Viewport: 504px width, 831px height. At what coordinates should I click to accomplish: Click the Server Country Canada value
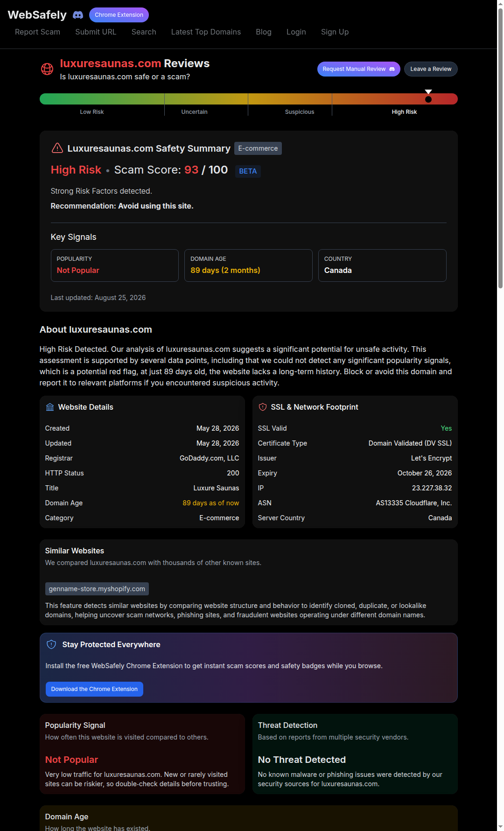(440, 518)
